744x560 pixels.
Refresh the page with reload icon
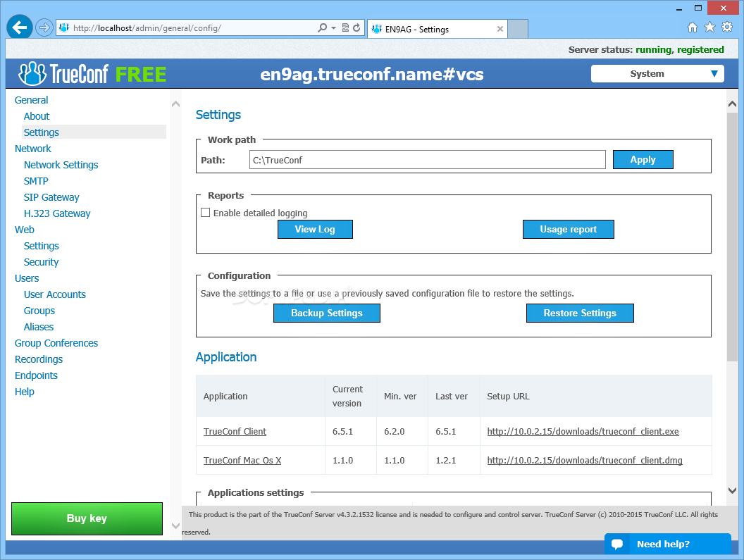pyautogui.click(x=356, y=27)
